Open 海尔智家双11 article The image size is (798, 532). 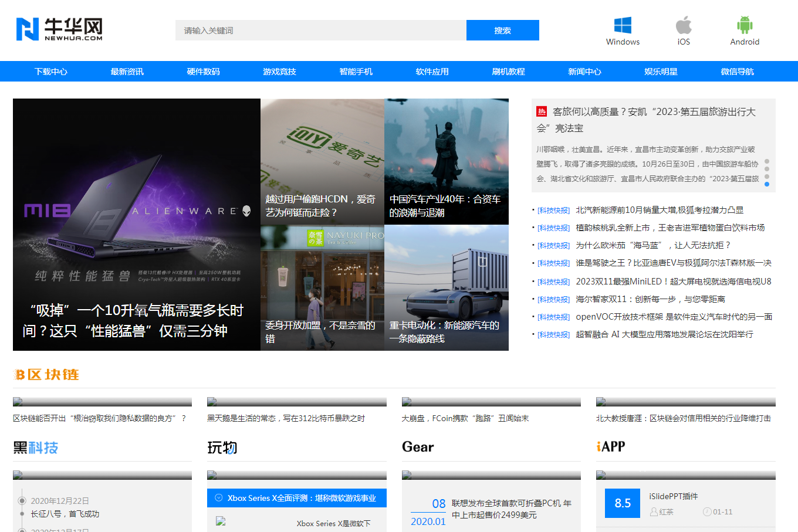tap(650, 299)
